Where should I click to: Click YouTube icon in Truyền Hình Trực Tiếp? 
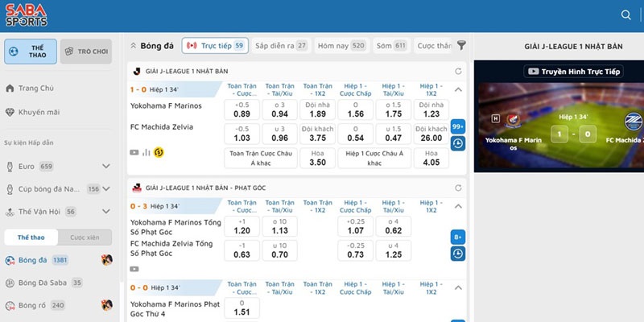[533, 72]
